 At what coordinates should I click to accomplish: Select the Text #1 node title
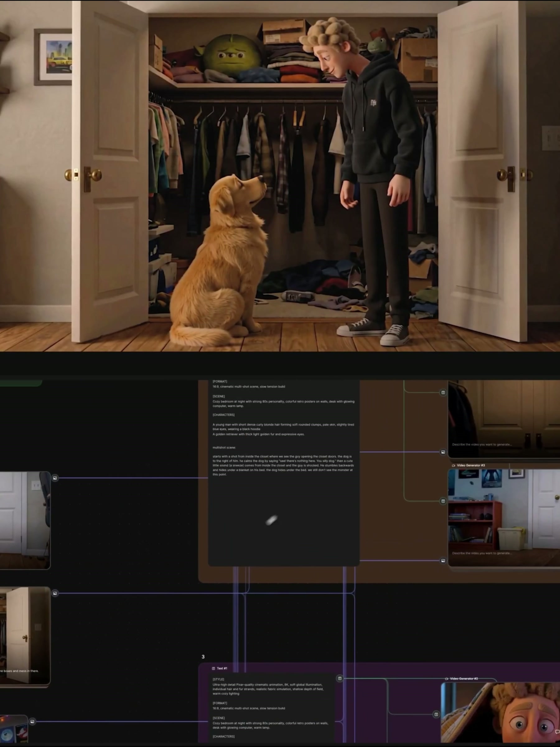pyautogui.click(x=222, y=668)
